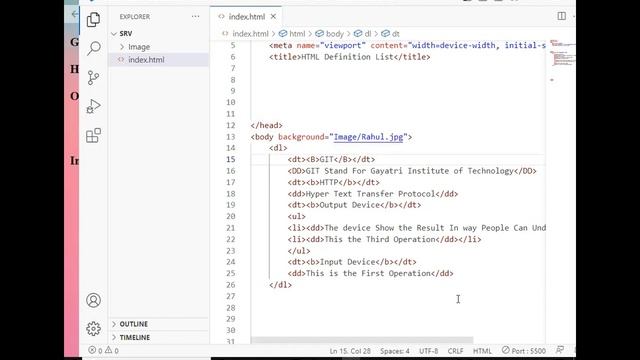Click the split editor icon
This screenshot has width=640, height=360.
click(x=562, y=16)
